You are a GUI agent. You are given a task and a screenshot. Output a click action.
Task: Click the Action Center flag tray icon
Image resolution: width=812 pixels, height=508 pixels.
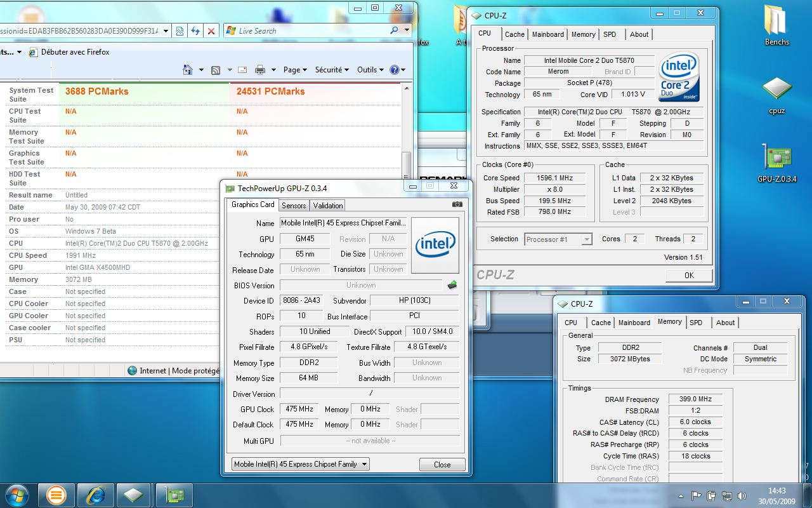[697, 495]
